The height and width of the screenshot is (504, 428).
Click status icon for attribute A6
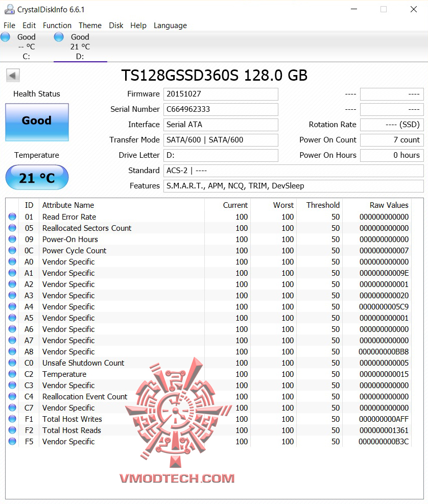point(12,329)
